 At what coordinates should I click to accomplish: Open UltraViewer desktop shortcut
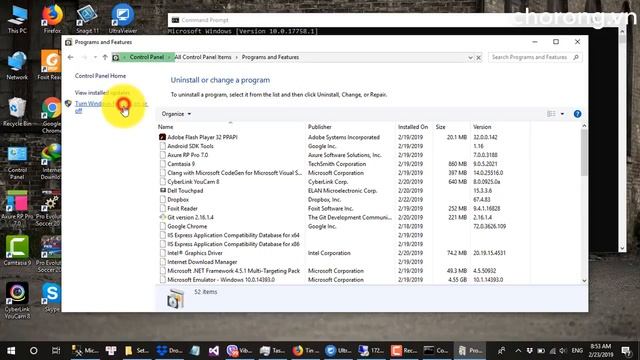(123, 18)
